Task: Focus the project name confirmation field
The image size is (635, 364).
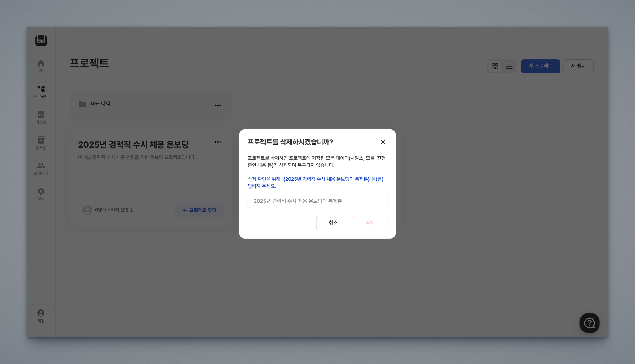Action: pyautogui.click(x=317, y=201)
